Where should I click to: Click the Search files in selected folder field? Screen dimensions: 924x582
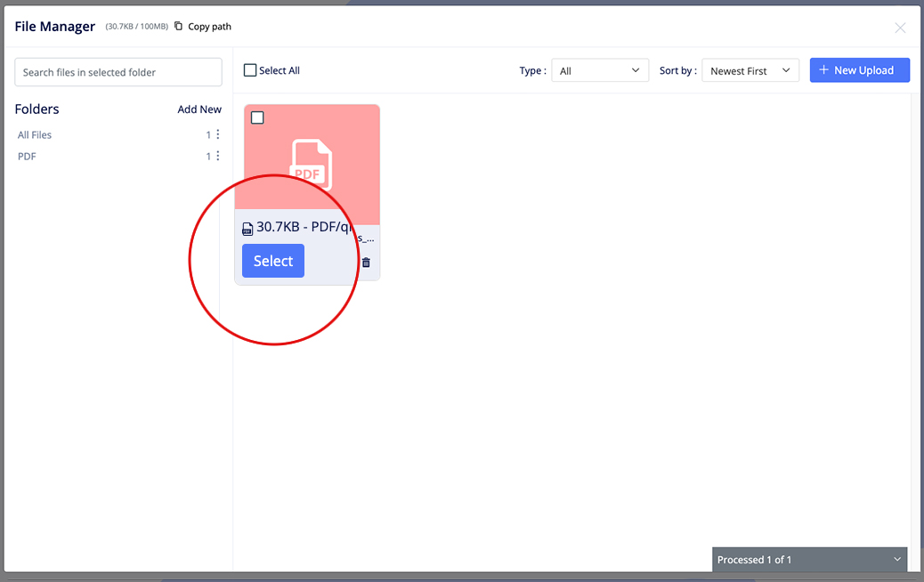(118, 72)
